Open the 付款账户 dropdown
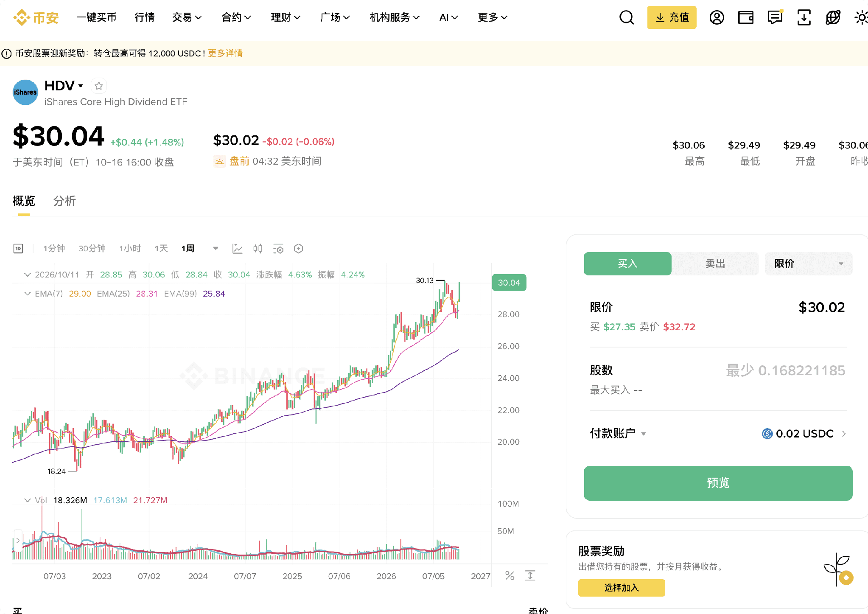 click(618, 434)
